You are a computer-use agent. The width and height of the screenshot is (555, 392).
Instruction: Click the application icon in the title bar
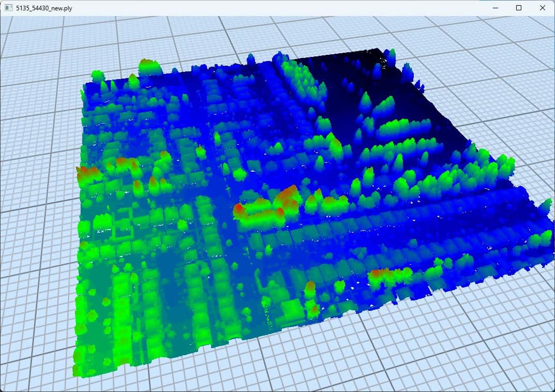(8, 8)
